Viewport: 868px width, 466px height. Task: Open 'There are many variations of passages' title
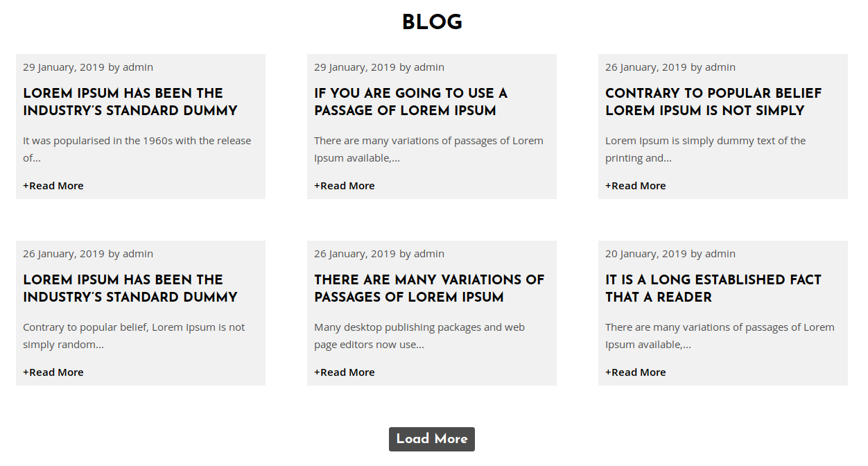pyautogui.click(x=429, y=288)
